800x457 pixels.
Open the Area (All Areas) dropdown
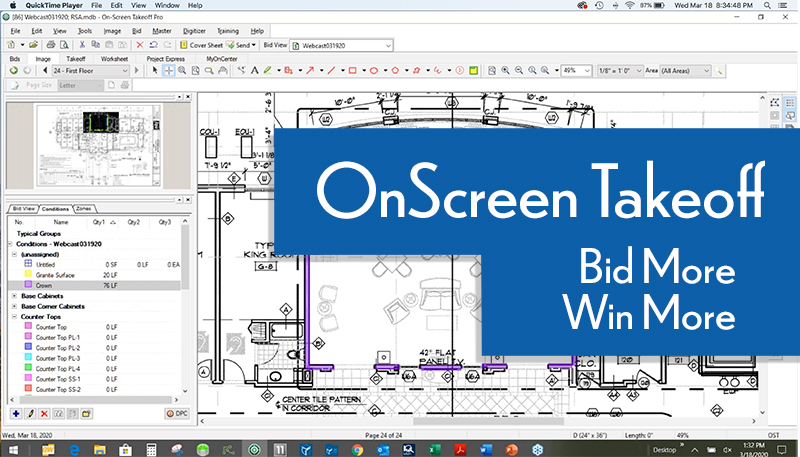[685, 70]
